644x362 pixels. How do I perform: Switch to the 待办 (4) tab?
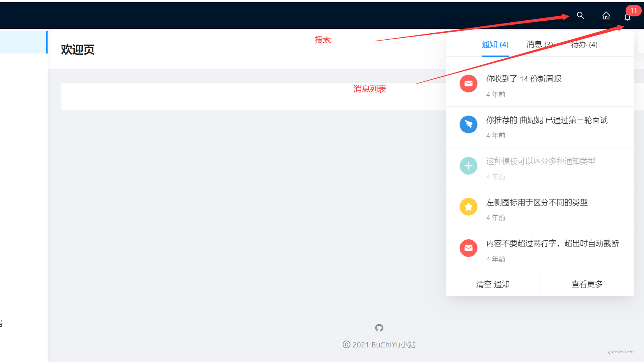click(584, 45)
